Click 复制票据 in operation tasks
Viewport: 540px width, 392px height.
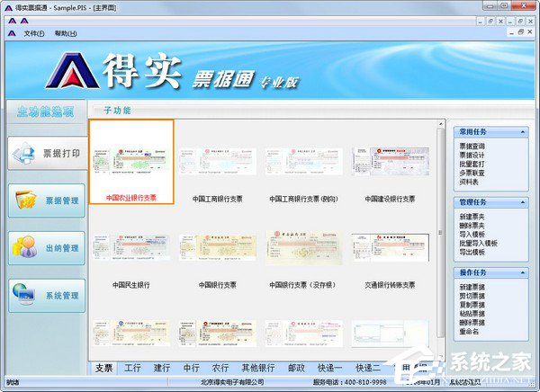pyautogui.click(x=472, y=305)
